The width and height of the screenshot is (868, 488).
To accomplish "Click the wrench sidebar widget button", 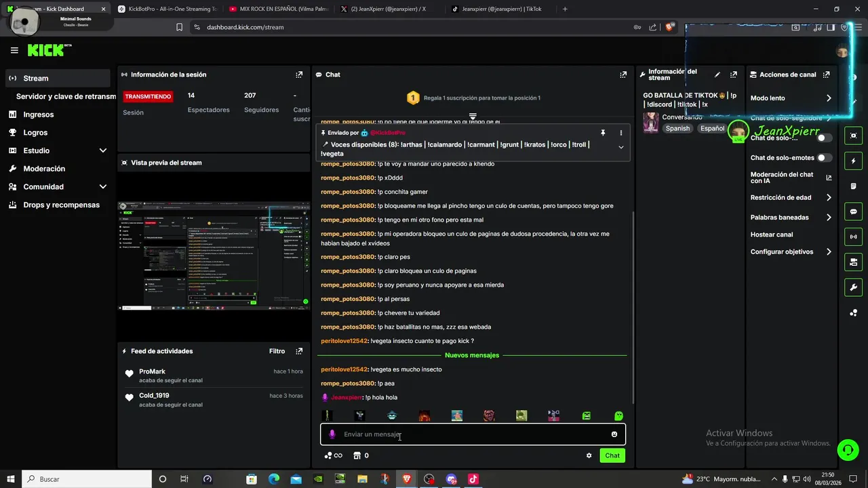I will click(x=854, y=287).
